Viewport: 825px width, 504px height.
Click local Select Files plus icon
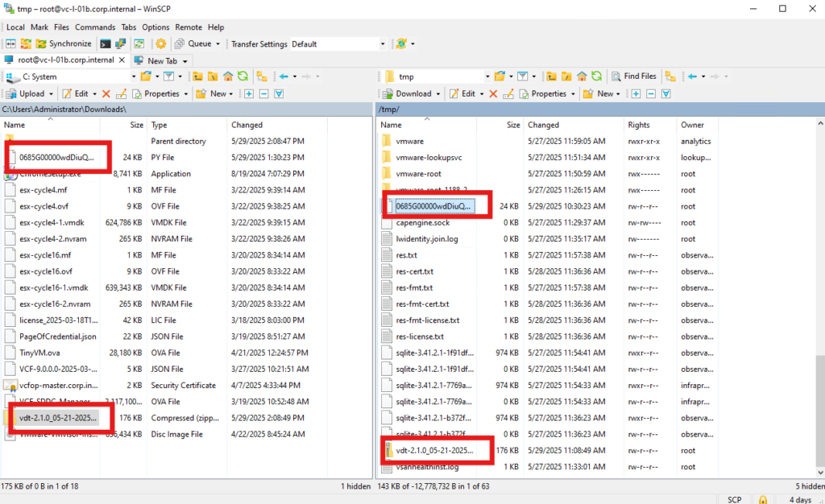coord(249,93)
